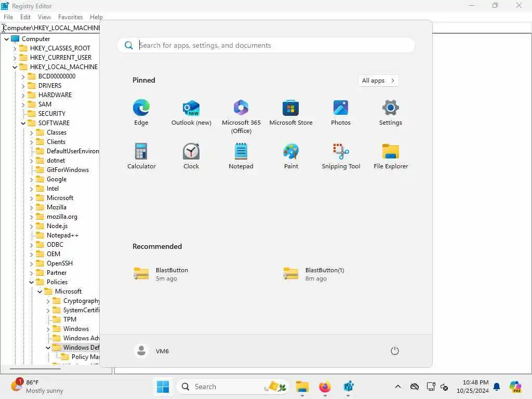The height and width of the screenshot is (399, 532).
Task: Open File Explorer pinned icon
Action: click(x=391, y=156)
